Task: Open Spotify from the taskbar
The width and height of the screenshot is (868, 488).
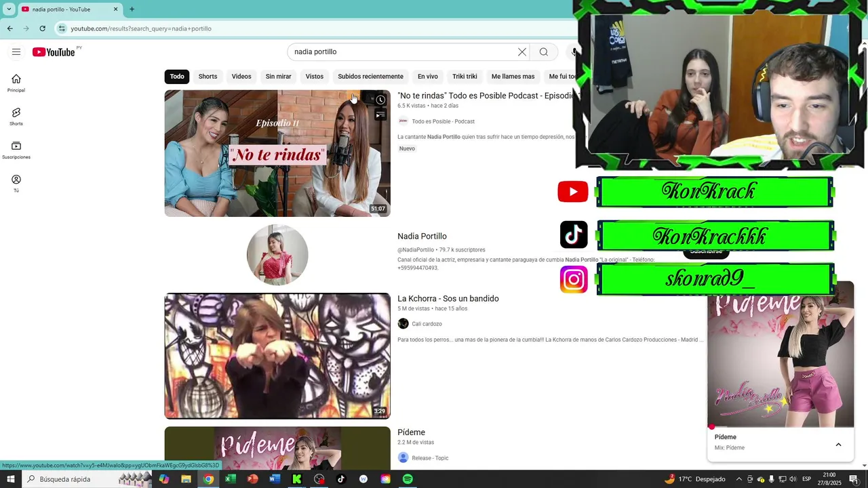Action: point(408,479)
